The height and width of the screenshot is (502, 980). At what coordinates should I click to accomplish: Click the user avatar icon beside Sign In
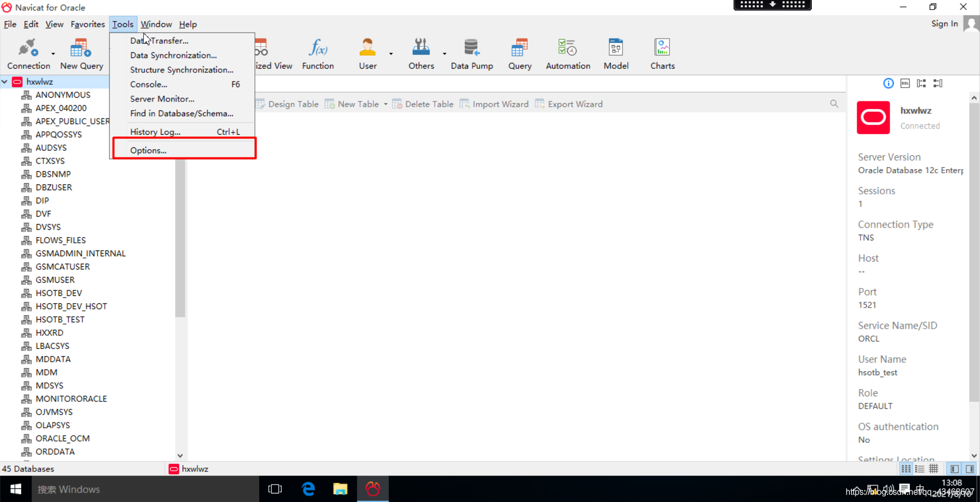point(971,24)
